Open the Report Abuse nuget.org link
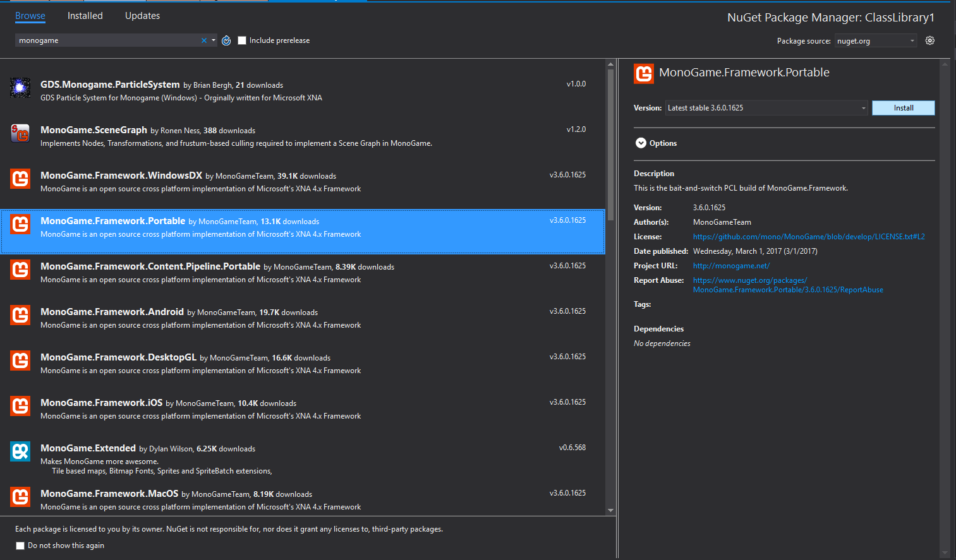Screen dimensions: 956x560 coord(788,285)
